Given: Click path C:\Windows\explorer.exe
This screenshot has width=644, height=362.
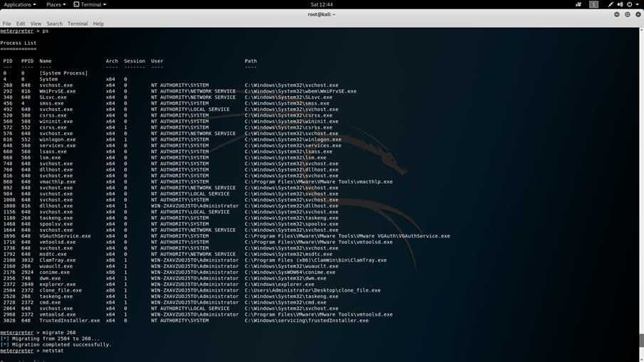Looking at the screenshot, I should (x=279, y=284).
